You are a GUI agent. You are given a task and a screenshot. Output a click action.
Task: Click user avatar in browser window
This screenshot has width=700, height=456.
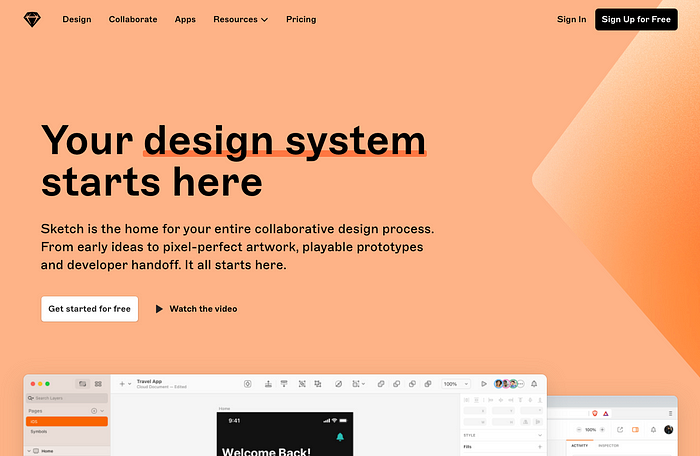pyautogui.click(x=668, y=430)
